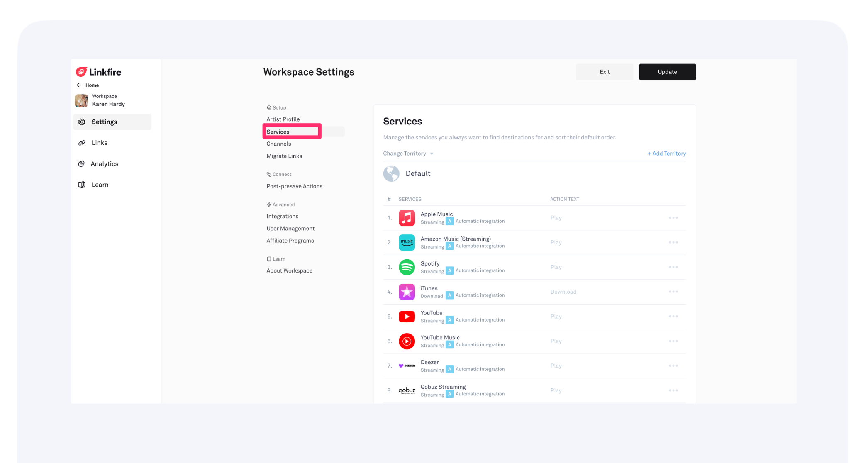Open YouTube row more options
This screenshot has width=868, height=463.
tap(673, 317)
